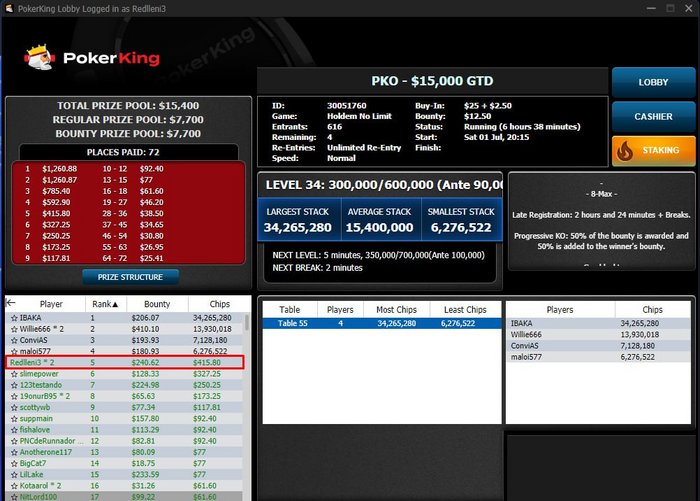
Task: Click the PokerKing king logo
Action: point(40,57)
